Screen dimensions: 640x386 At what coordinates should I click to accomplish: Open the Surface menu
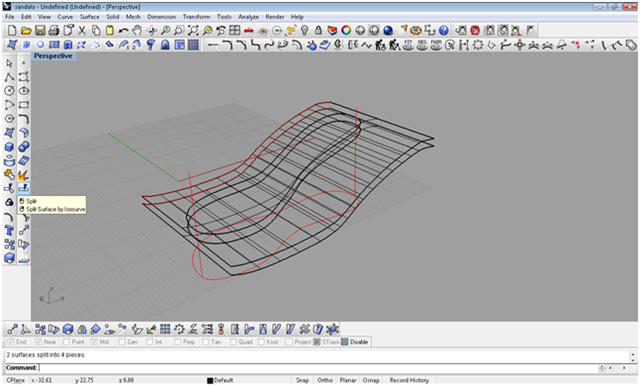(x=89, y=17)
